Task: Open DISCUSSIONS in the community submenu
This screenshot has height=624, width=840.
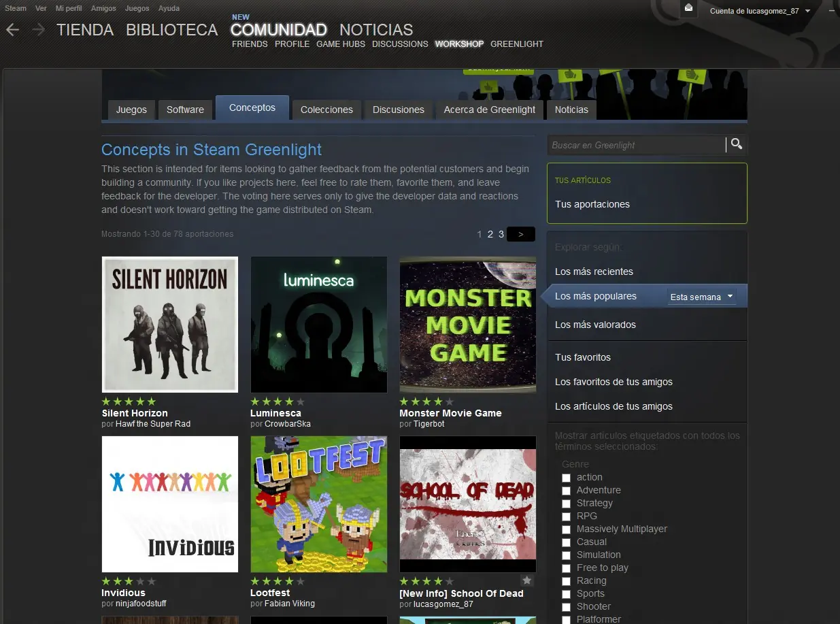Action: coord(401,44)
